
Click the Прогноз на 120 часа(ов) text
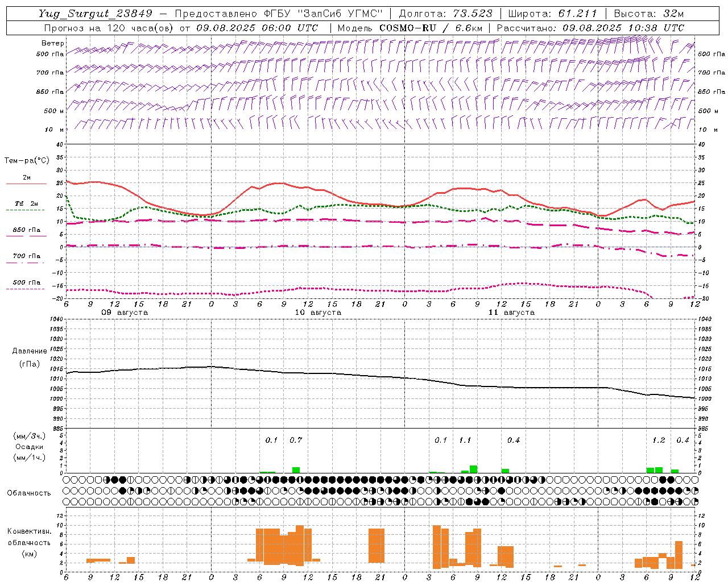pyautogui.click(x=108, y=27)
